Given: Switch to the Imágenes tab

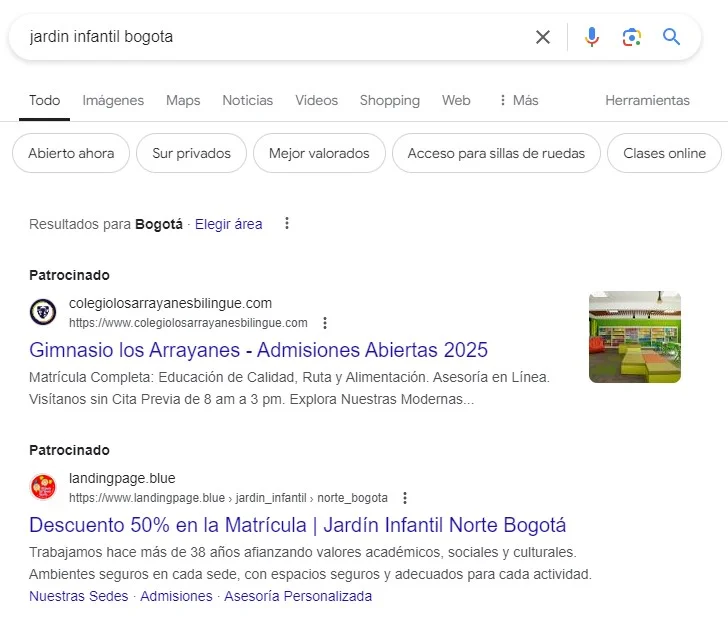Looking at the screenshot, I should tap(113, 100).
